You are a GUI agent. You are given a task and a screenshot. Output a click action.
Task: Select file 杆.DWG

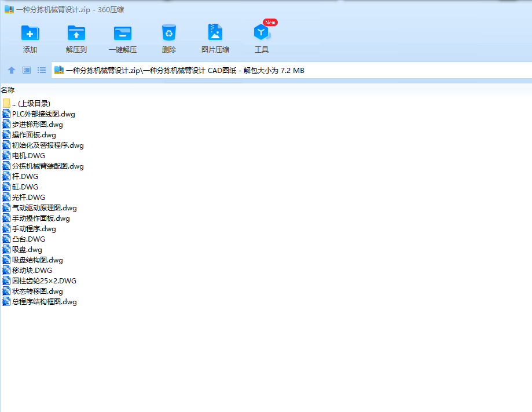pos(25,177)
